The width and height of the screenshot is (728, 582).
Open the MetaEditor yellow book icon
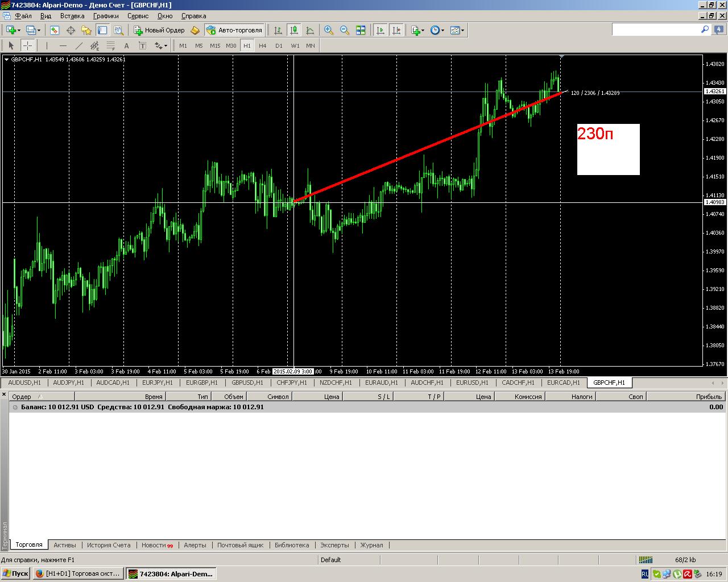195,30
